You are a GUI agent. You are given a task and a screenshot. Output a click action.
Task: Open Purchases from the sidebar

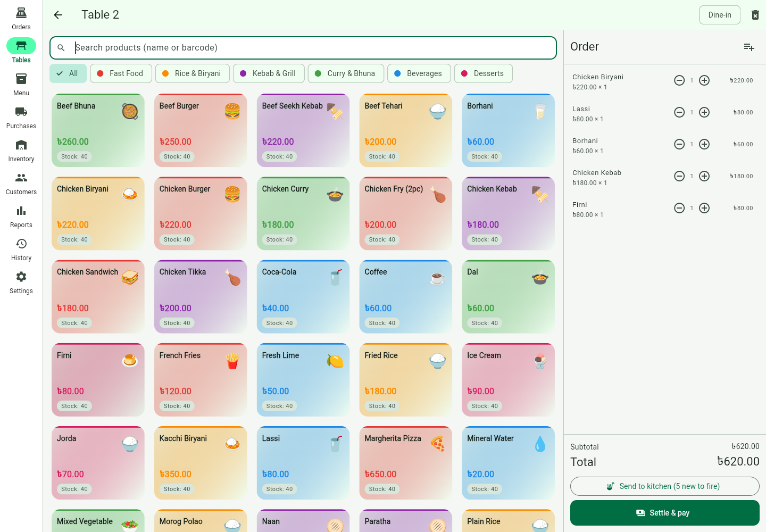(x=21, y=118)
